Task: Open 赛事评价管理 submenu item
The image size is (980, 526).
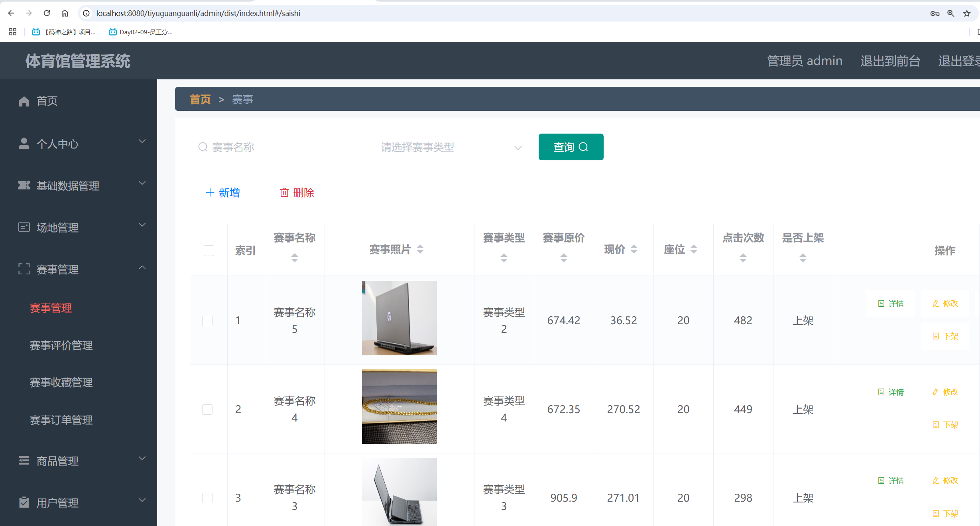Action: point(61,345)
